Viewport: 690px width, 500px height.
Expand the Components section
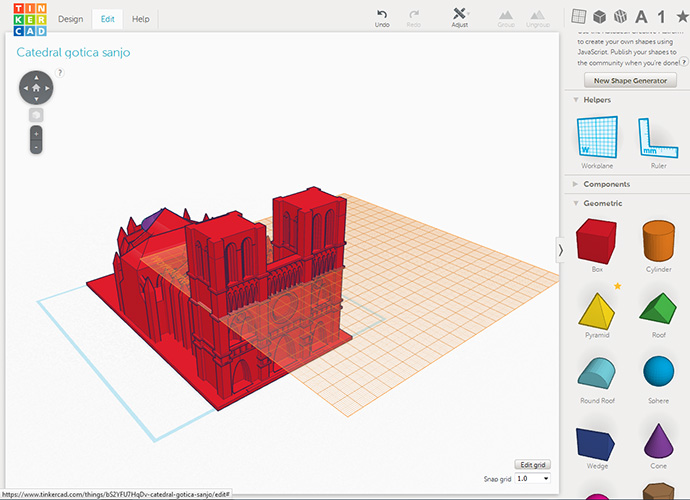click(x=576, y=184)
